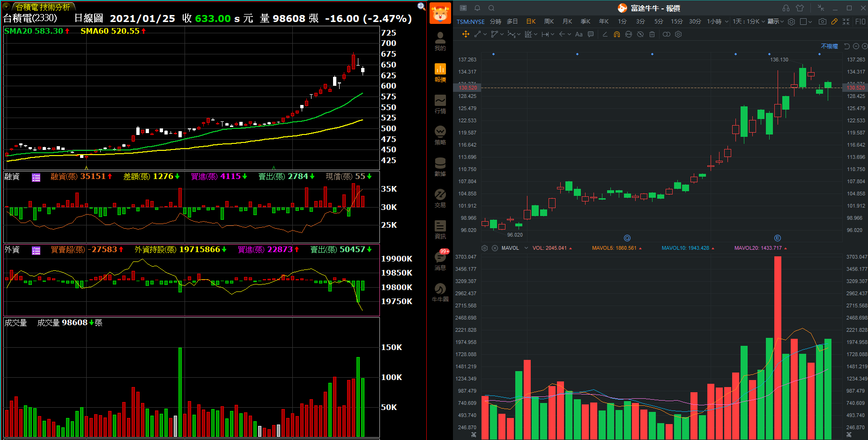Expand the wave pattern tool dropdown
The width and height of the screenshot is (868, 440).
tap(519, 34)
